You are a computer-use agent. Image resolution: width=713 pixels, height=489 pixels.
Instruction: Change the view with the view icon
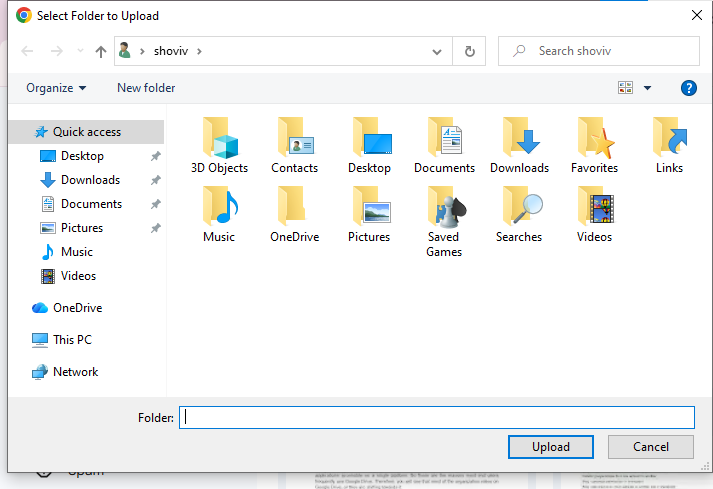[625, 87]
